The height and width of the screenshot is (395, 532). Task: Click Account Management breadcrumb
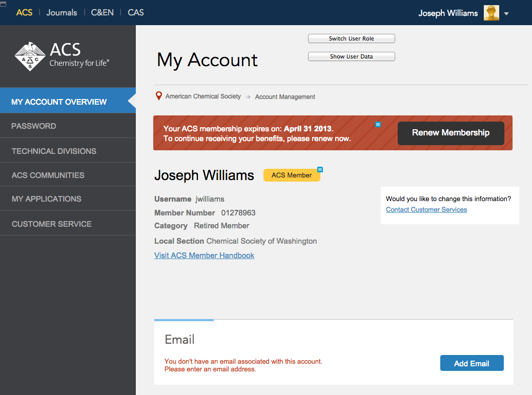285,97
